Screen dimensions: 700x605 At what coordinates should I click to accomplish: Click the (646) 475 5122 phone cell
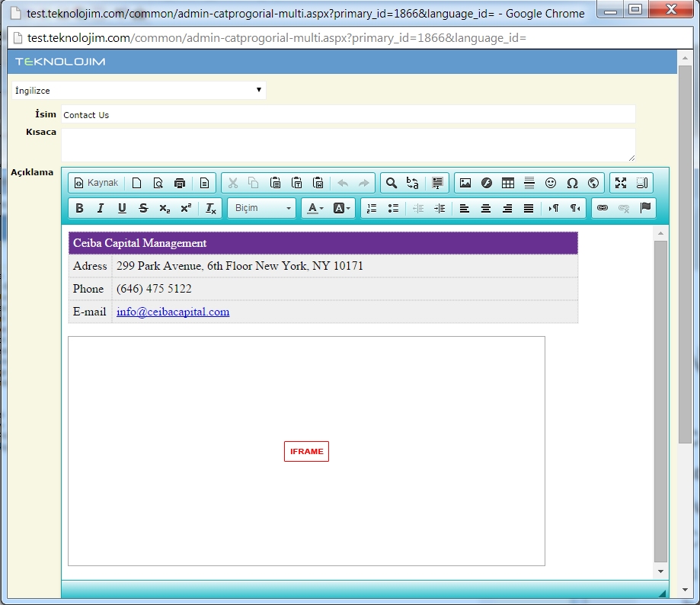[x=344, y=289]
